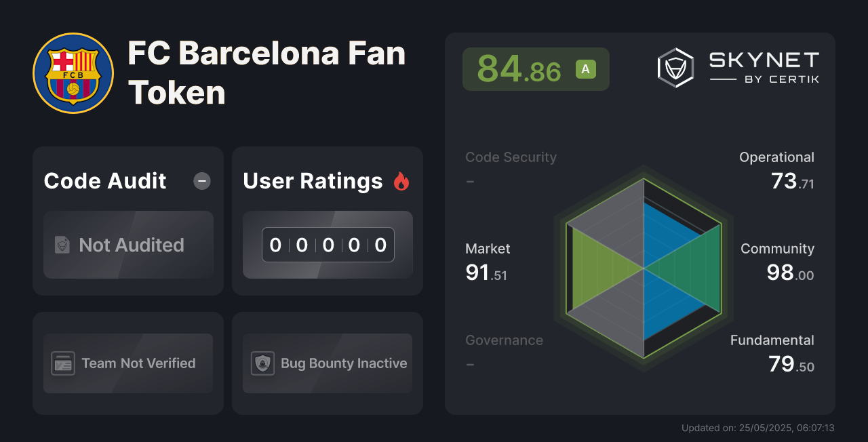Click the flame icon next to User Ratings

coord(401,181)
